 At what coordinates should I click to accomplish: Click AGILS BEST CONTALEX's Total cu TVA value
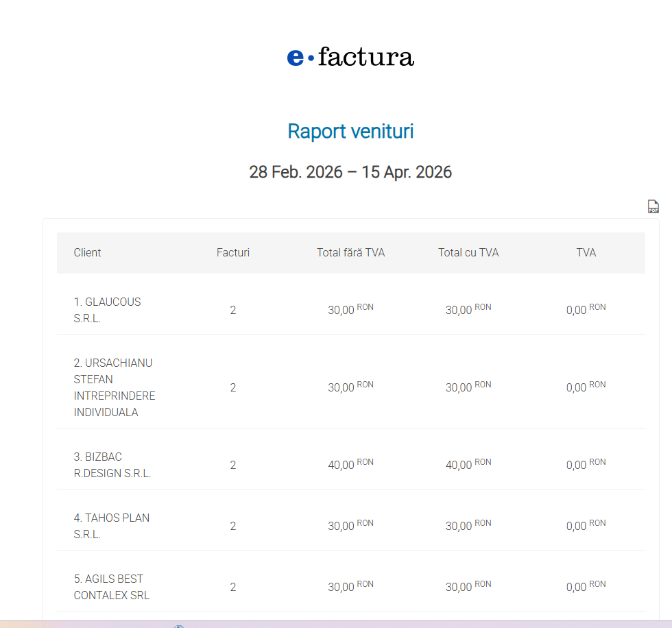coord(468,587)
